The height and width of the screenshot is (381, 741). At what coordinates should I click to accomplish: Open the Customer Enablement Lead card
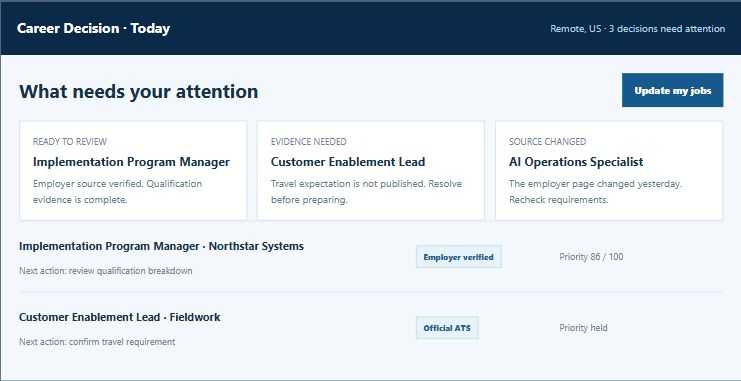coord(370,171)
